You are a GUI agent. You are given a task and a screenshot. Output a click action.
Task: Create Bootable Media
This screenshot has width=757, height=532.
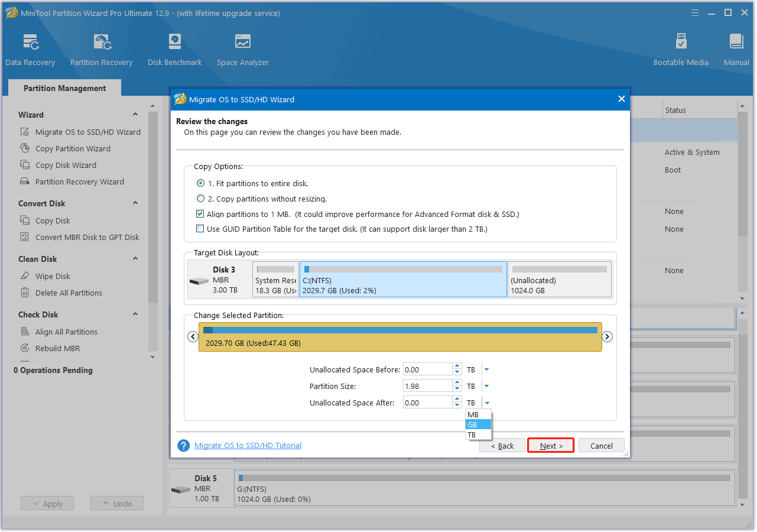(681, 50)
